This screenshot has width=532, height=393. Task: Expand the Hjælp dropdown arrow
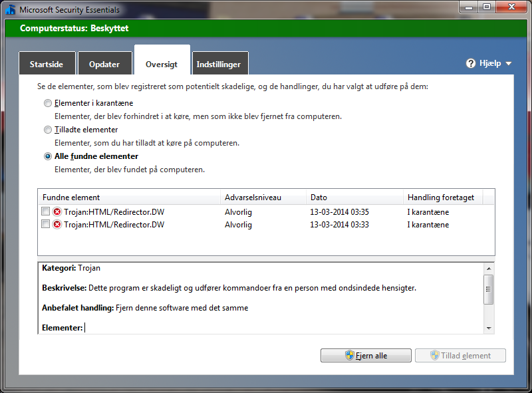(x=508, y=64)
